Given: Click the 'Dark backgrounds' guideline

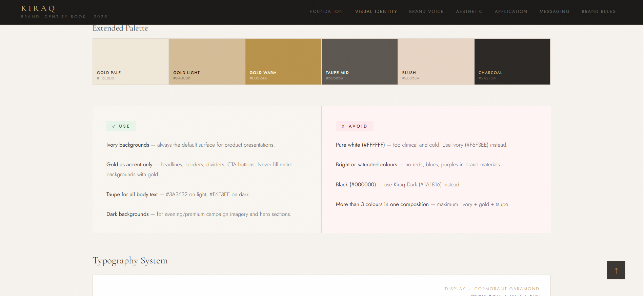Looking at the screenshot, I should (x=127, y=214).
